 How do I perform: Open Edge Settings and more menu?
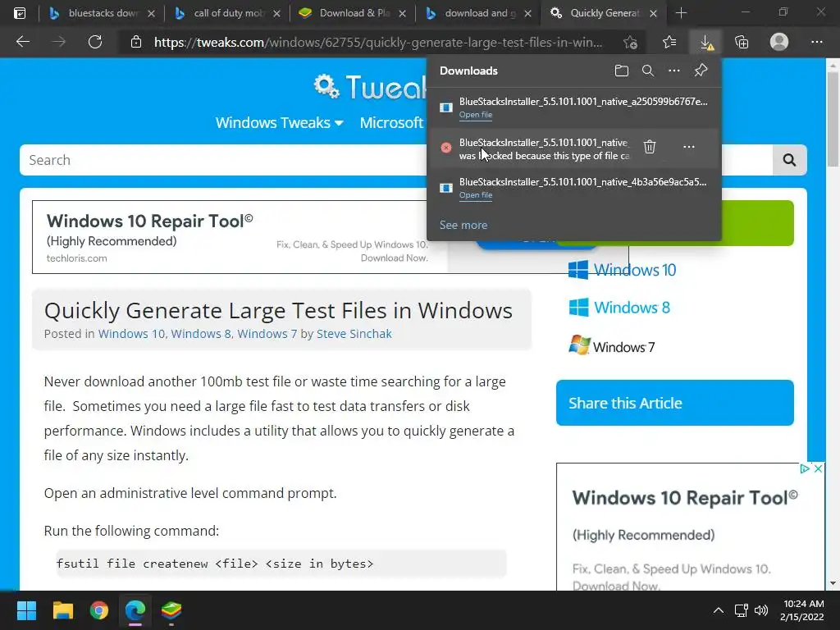point(816,43)
